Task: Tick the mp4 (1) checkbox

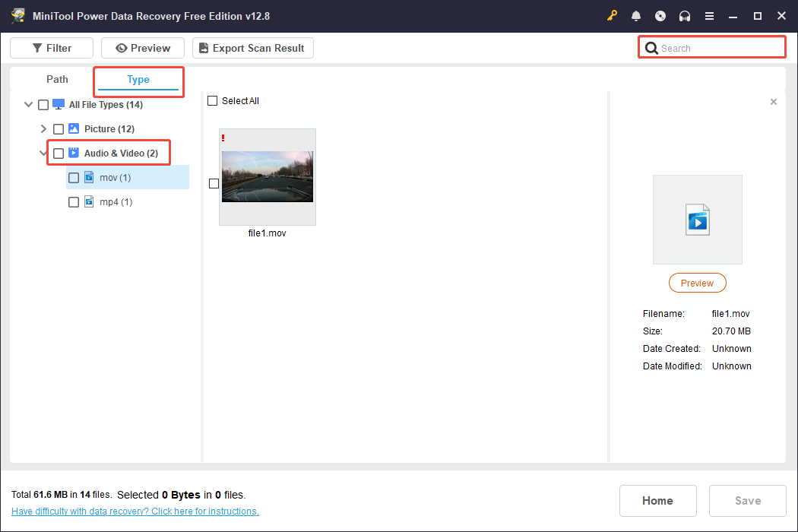Action: (x=74, y=202)
